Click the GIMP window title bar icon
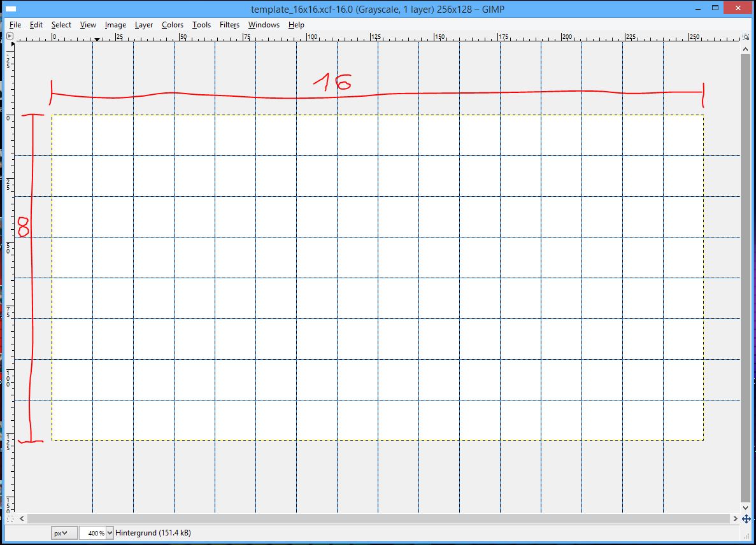This screenshot has width=756, height=545. [x=11, y=9]
